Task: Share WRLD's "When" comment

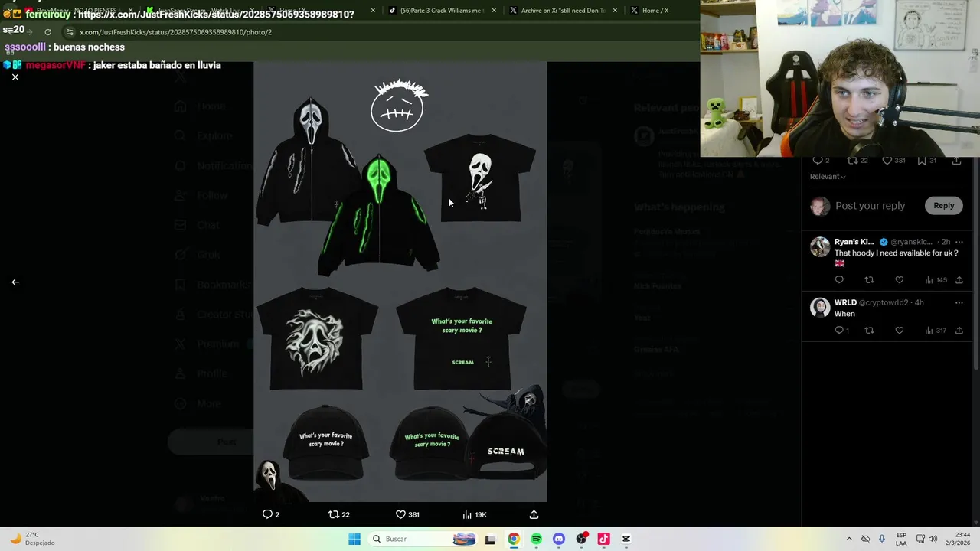Action: coord(959,331)
